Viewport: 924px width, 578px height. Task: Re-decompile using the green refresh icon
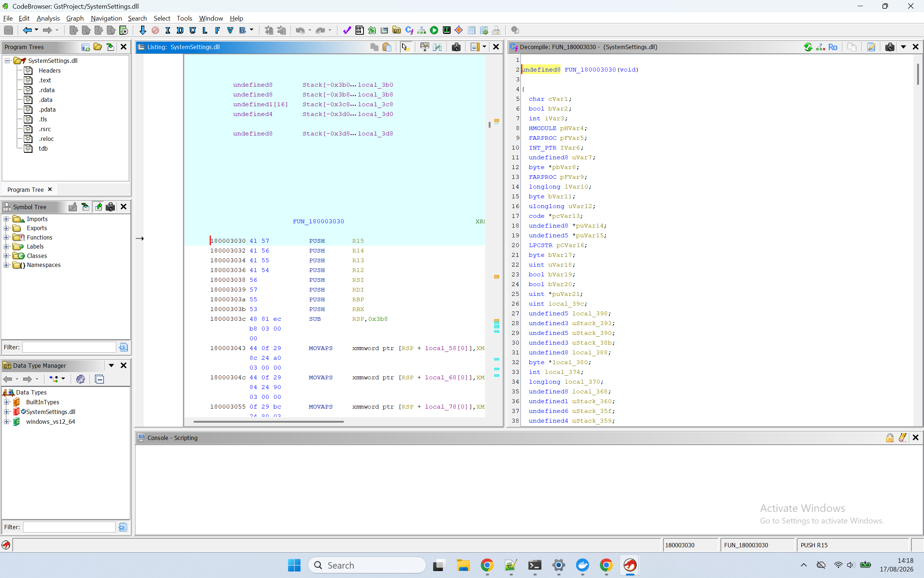[808, 47]
